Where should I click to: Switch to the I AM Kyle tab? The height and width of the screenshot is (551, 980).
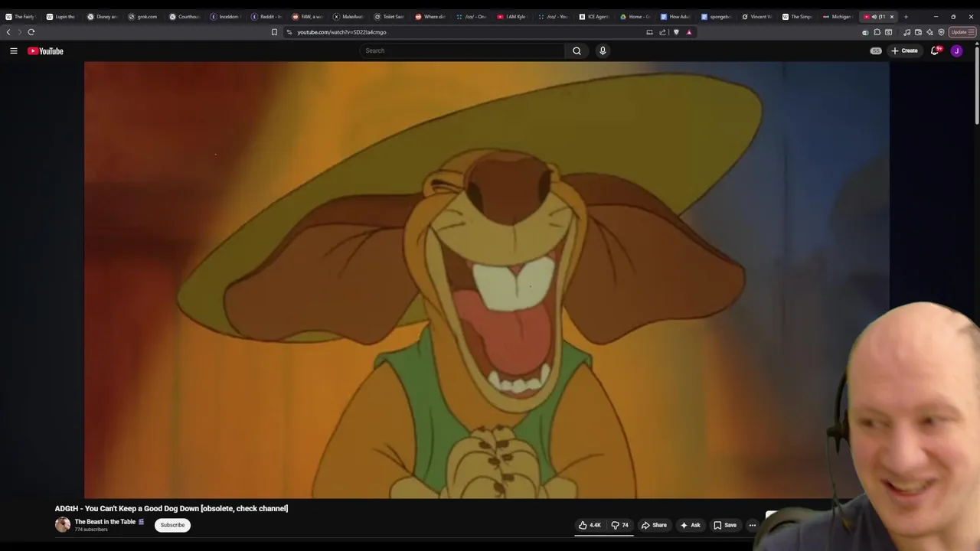513,16
